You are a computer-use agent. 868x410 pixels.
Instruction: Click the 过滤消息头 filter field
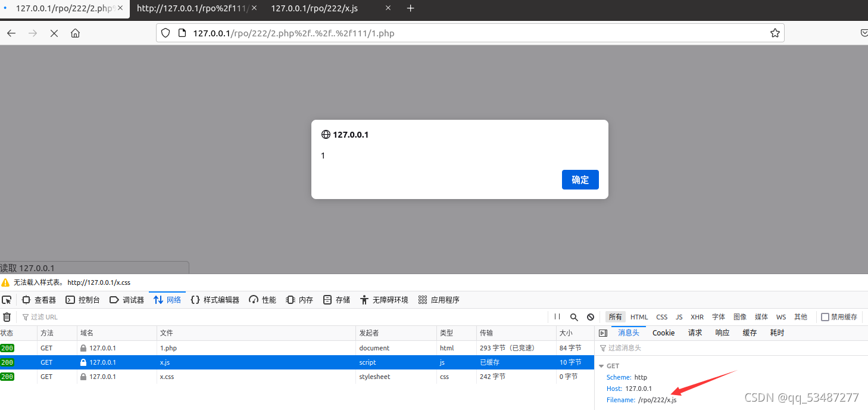pyautogui.click(x=731, y=348)
